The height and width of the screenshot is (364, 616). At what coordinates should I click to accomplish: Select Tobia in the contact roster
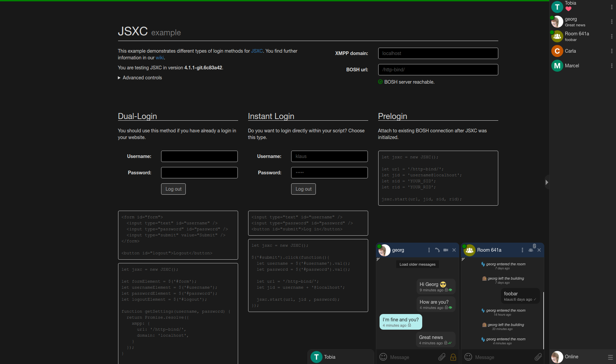[583, 7]
